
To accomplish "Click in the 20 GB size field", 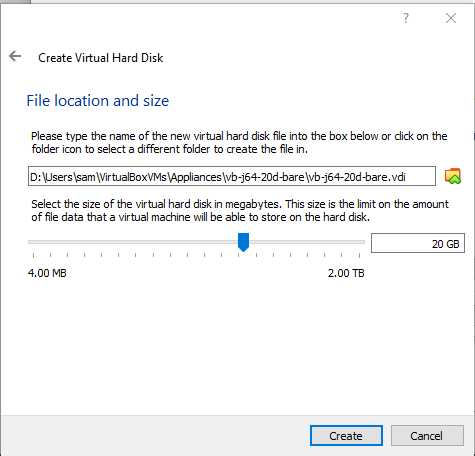I will click(418, 243).
